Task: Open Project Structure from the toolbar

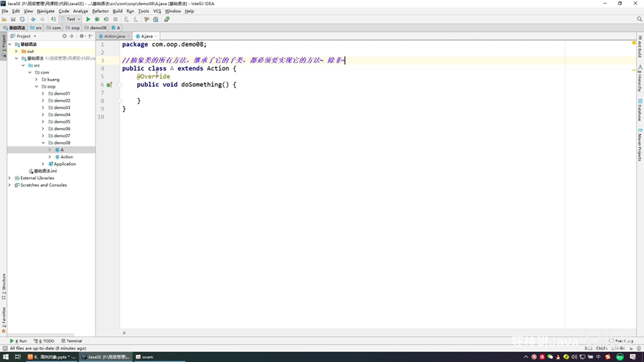Action: 156,19
